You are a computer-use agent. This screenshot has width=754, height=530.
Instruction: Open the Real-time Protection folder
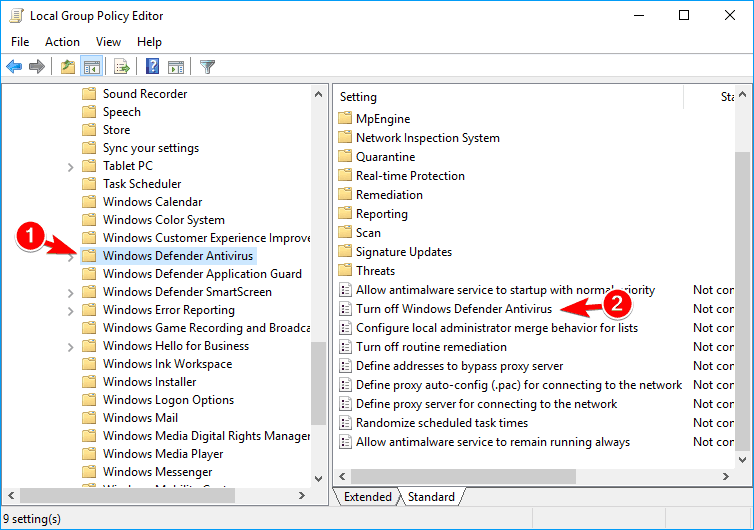click(410, 176)
